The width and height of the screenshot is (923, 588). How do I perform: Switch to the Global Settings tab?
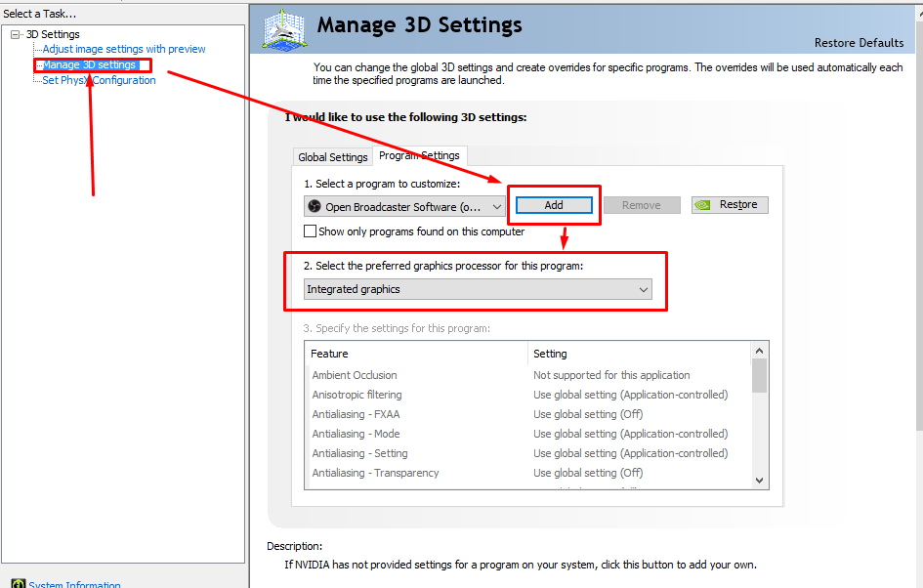tap(333, 157)
